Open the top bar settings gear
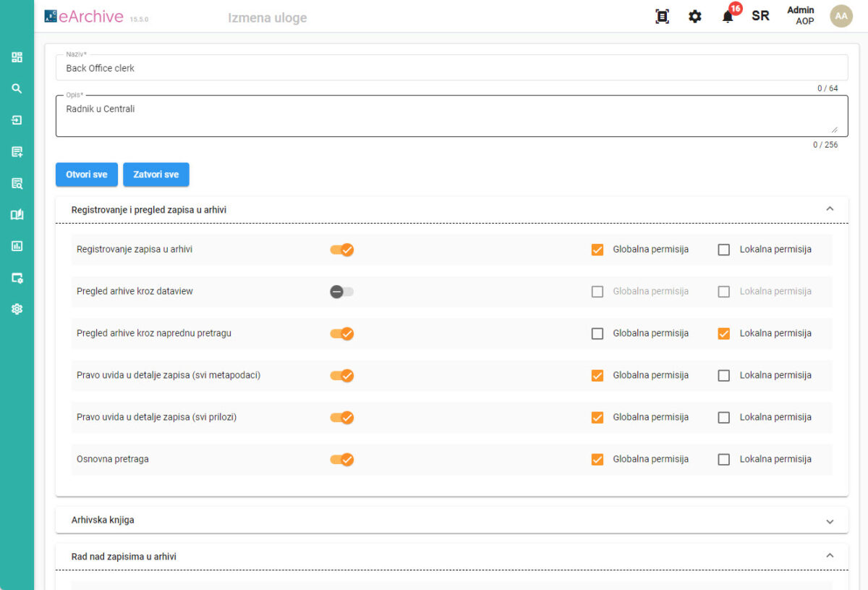Image resolution: width=868 pixels, height=590 pixels. (x=694, y=17)
